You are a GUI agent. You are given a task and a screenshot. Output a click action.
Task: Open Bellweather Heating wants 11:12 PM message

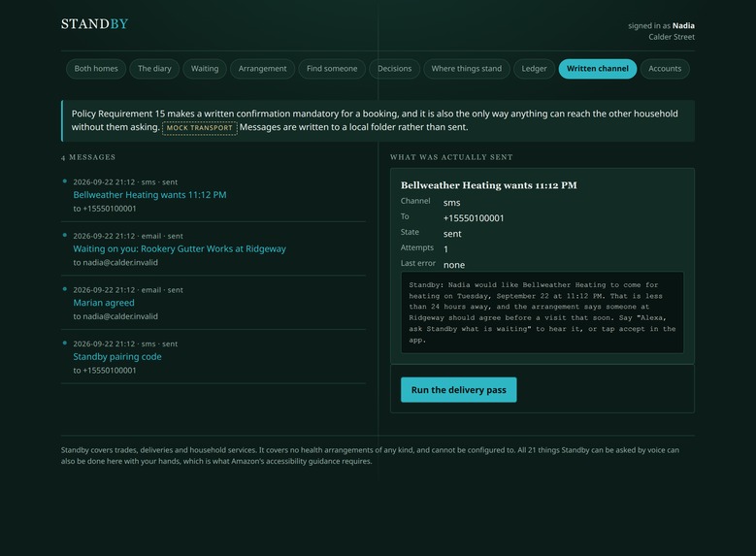(x=149, y=195)
